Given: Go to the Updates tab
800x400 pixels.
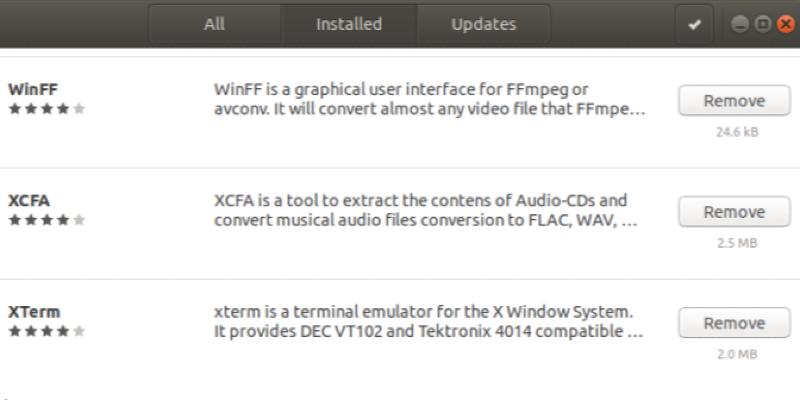Looking at the screenshot, I should click(x=483, y=24).
